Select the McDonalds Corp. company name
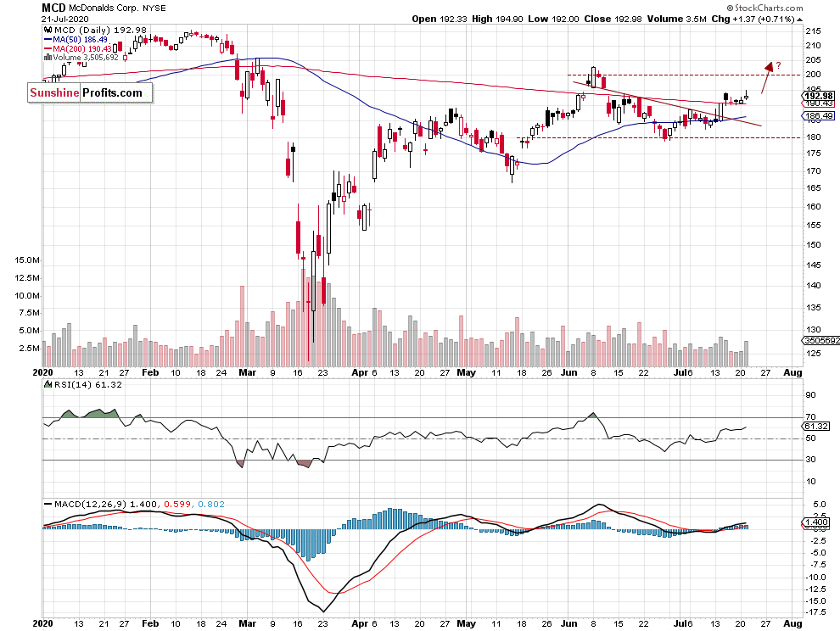The image size is (840, 631). coord(104,8)
